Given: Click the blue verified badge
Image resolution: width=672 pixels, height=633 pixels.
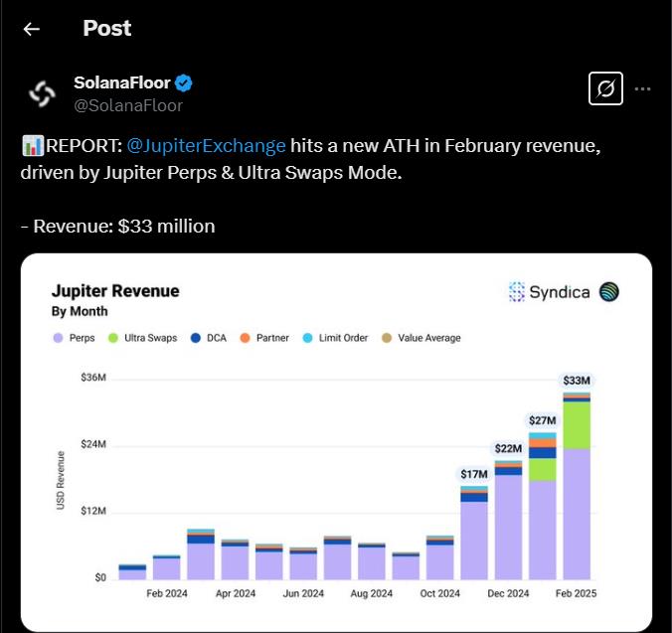Looking at the screenshot, I should coord(184,83).
